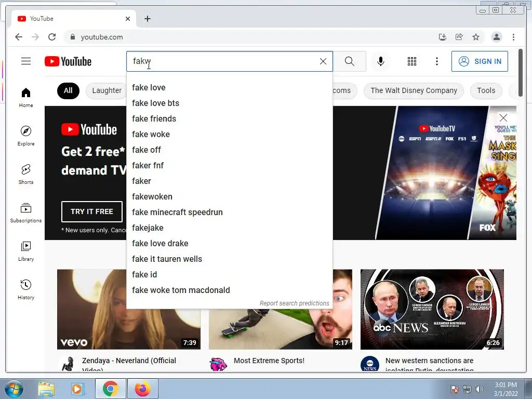Select 'The Walt Disney Company' chip

click(x=414, y=90)
